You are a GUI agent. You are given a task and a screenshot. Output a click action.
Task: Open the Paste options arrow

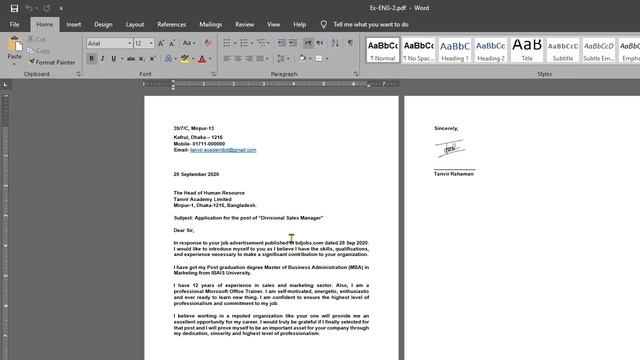pyautogui.click(x=15, y=64)
